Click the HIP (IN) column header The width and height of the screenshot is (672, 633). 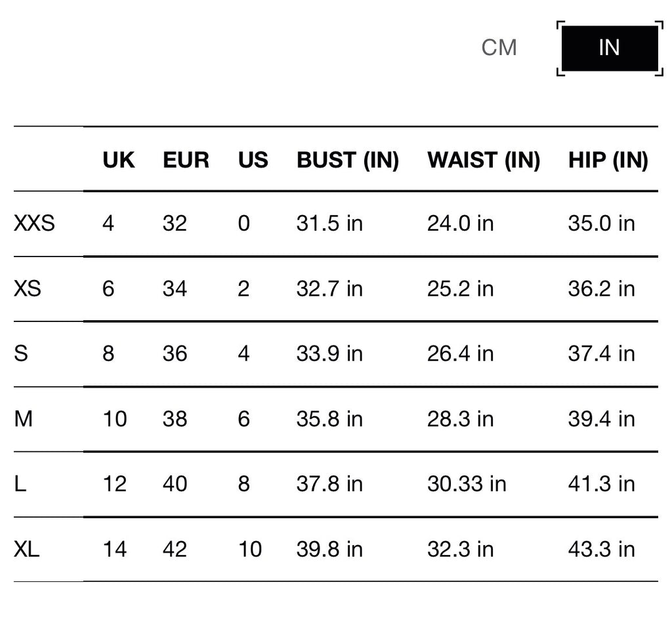[608, 160]
